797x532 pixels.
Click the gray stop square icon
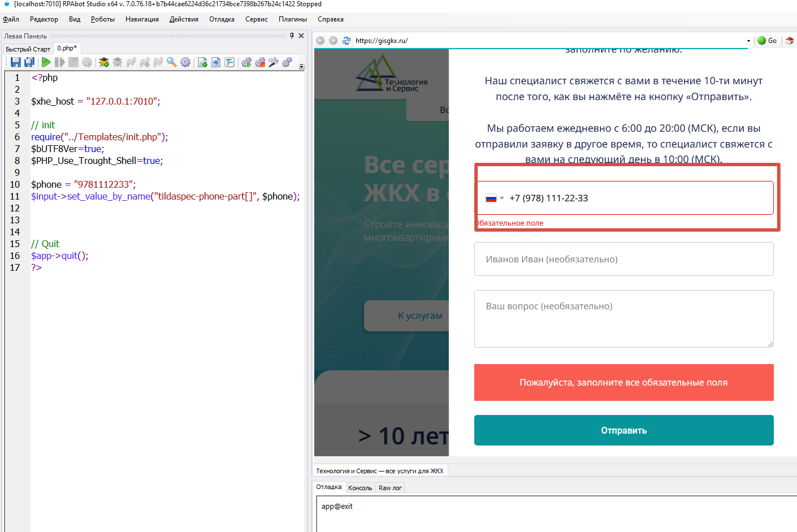click(x=73, y=62)
